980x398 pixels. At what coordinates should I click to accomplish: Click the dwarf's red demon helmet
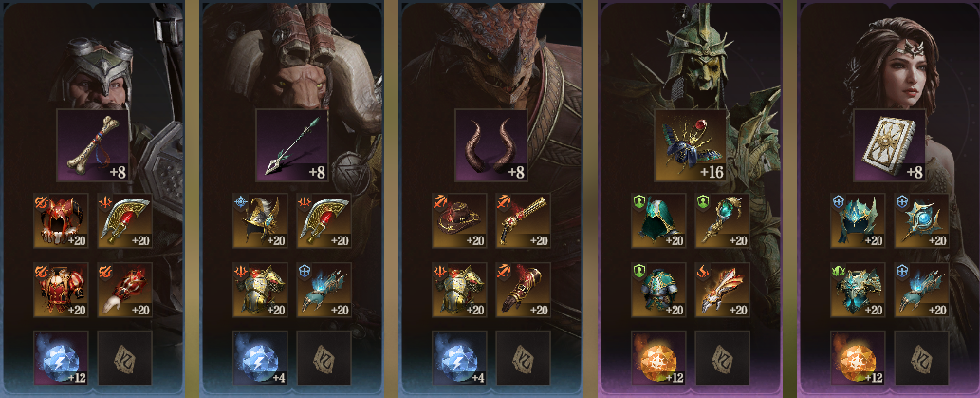click(61, 220)
